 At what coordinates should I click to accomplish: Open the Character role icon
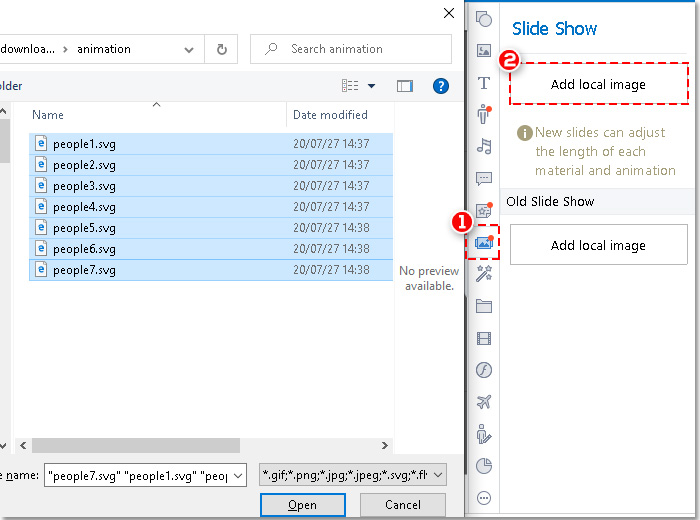[x=484, y=114]
